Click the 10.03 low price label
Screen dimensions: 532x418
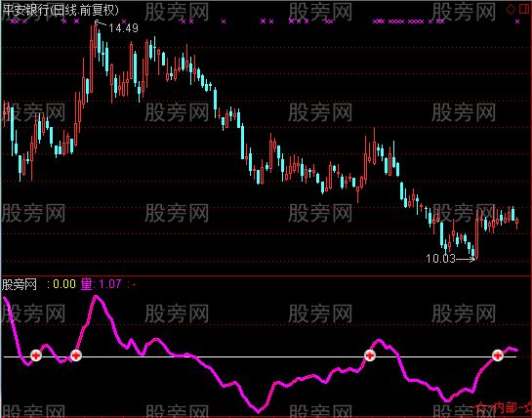point(440,259)
